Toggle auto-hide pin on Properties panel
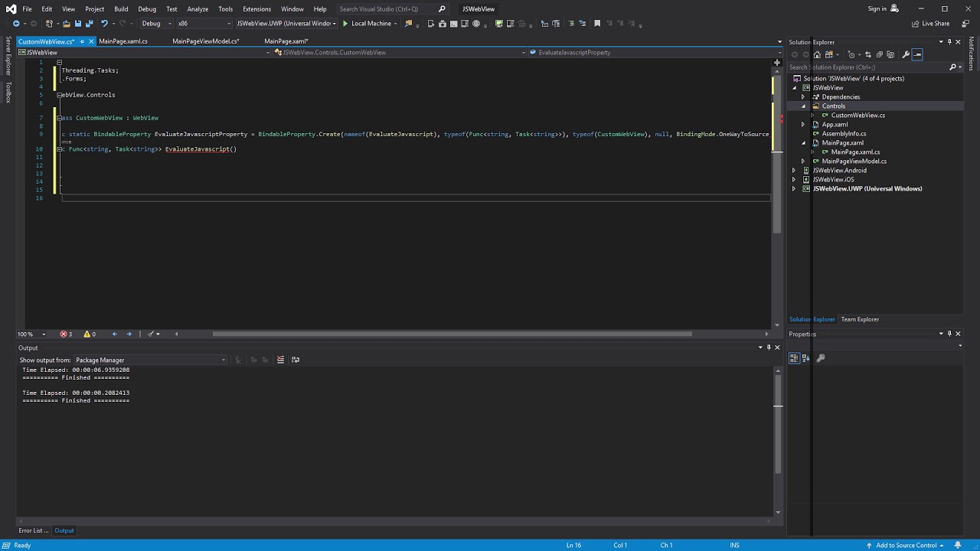 (x=949, y=334)
